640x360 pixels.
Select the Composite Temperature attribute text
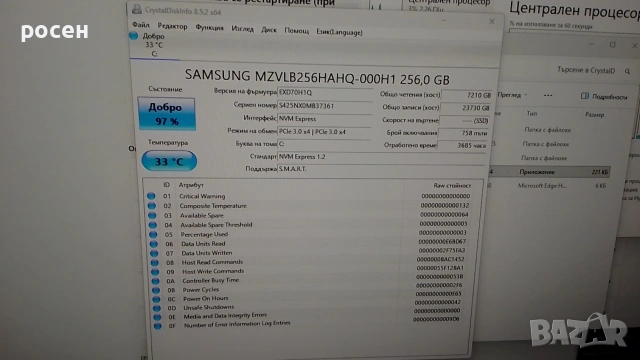tap(213, 206)
